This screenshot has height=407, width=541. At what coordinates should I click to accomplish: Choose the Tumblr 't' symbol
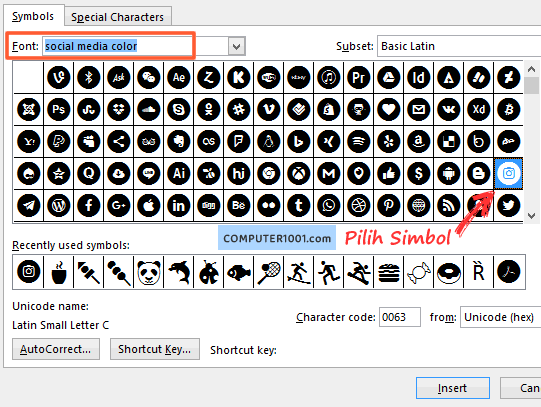point(299,206)
